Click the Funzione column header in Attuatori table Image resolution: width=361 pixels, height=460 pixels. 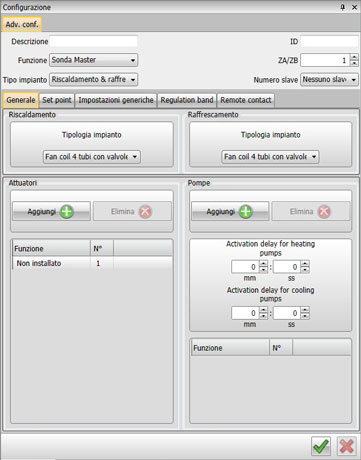click(51, 248)
